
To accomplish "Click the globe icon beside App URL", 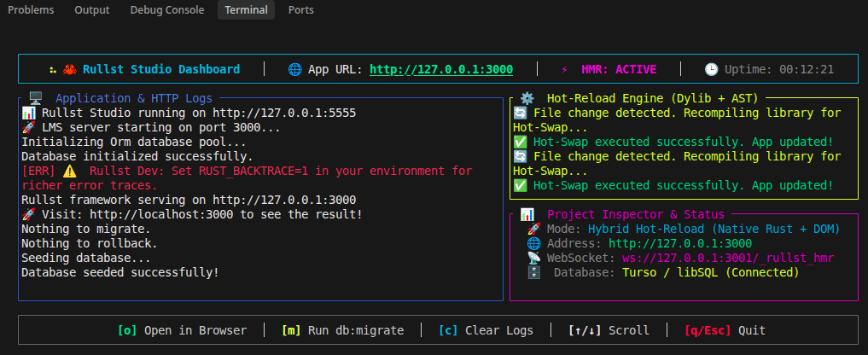I will [x=295, y=69].
